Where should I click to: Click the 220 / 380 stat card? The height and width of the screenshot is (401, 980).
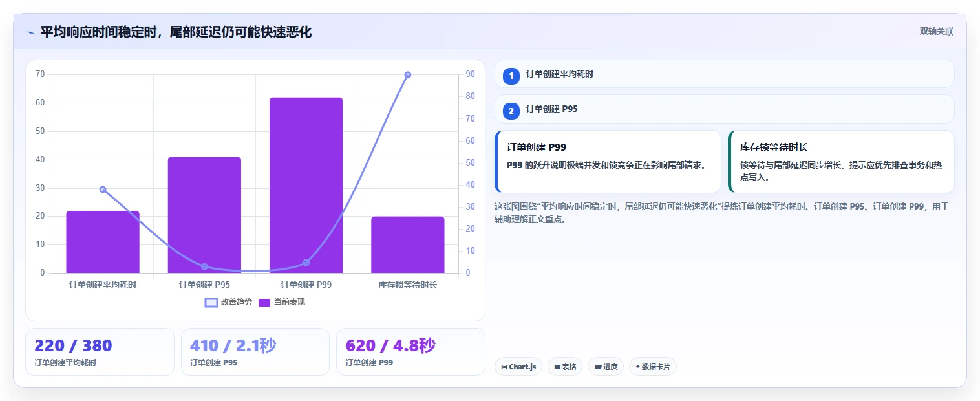coord(100,352)
